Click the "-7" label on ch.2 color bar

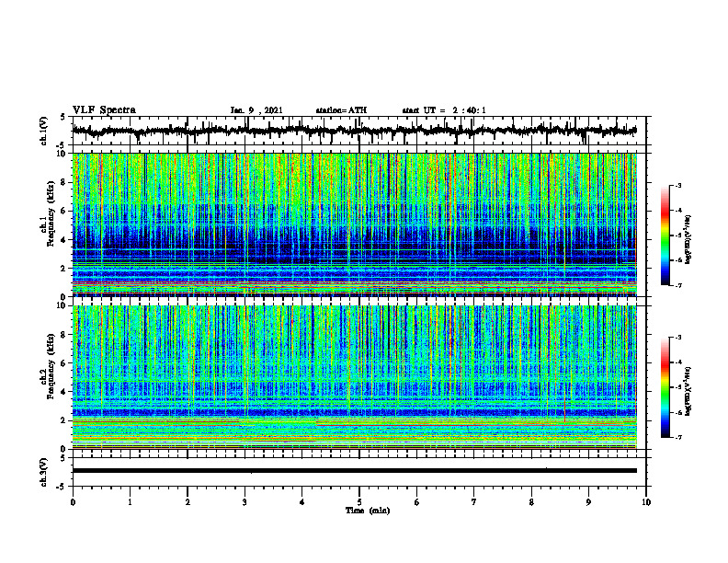click(678, 438)
